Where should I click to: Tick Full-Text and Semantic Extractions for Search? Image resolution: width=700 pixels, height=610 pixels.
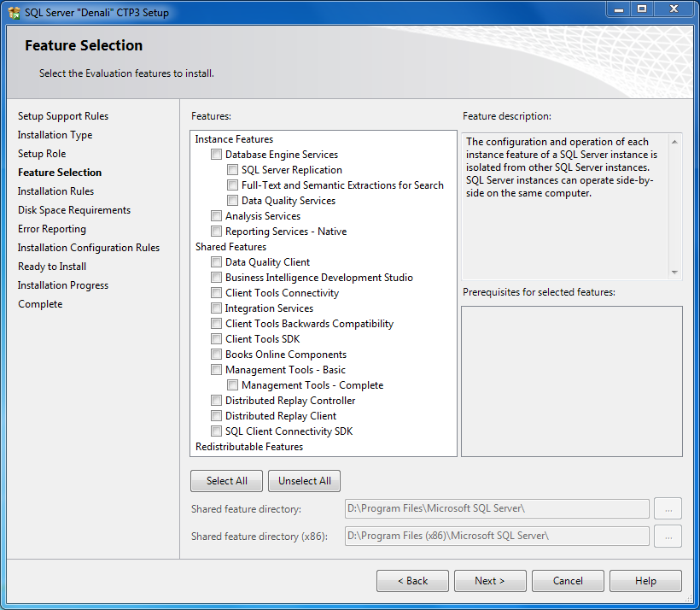tap(232, 185)
